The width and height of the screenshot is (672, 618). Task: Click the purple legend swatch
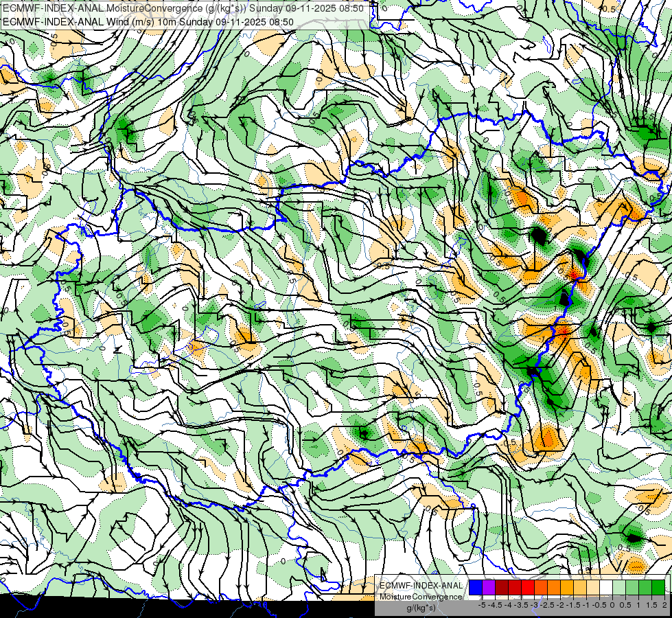(x=489, y=587)
